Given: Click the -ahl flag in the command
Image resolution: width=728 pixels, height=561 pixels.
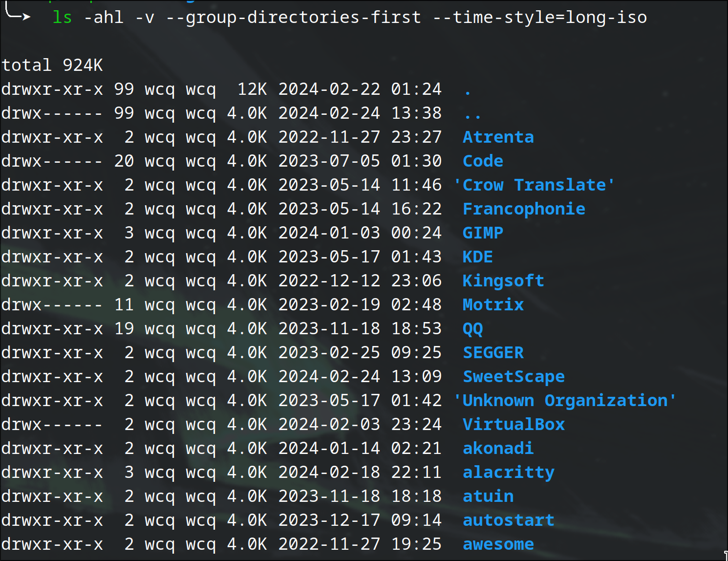Looking at the screenshot, I should 104,18.
